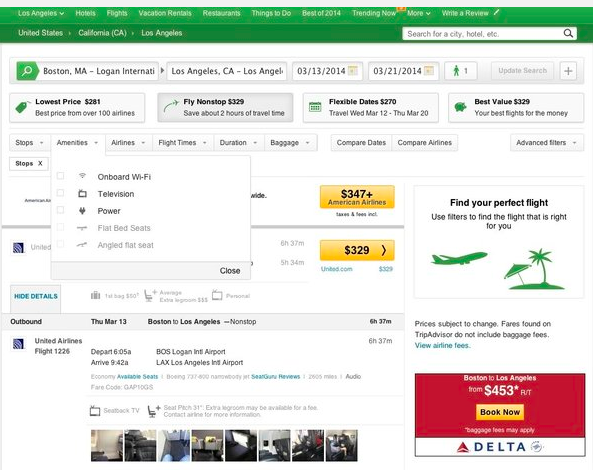Collapse the Amenities filter dropdown
The width and height of the screenshot is (593, 470).
(x=78, y=143)
